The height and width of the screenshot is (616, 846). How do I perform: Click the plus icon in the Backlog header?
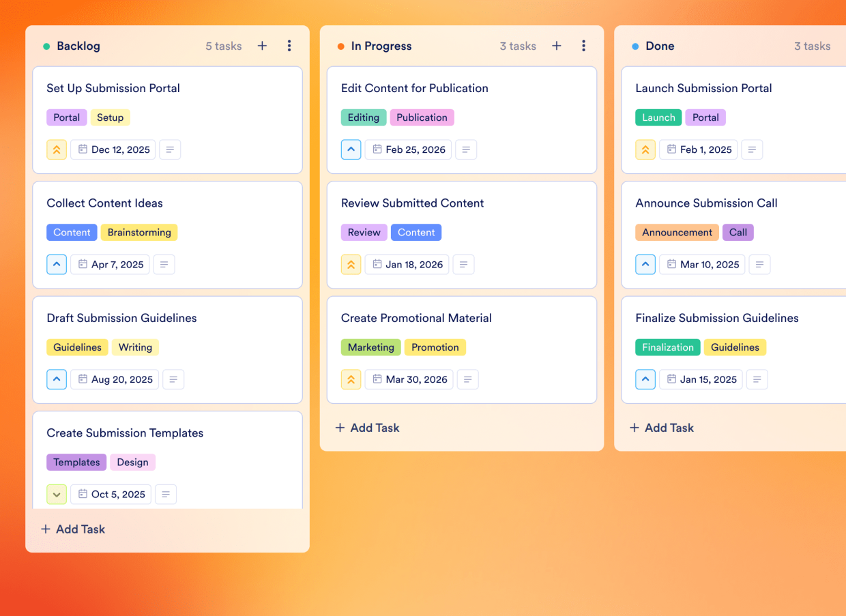tap(262, 46)
